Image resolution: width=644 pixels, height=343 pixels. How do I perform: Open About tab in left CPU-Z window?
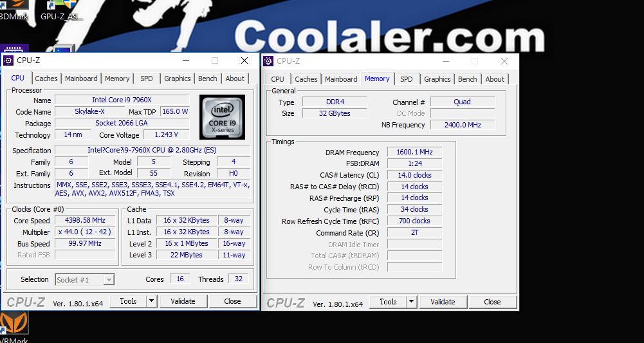235,79
